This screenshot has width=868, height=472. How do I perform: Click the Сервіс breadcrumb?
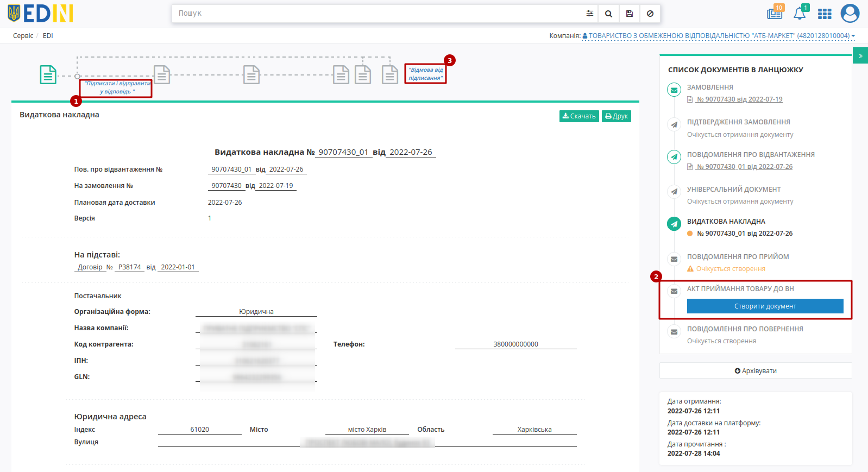pos(23,36)
